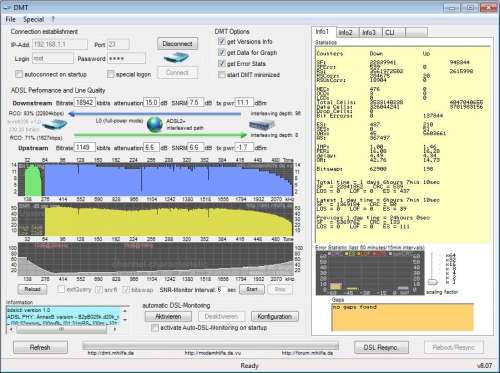
Task: Click the Upstream attenuation value field
Action: coord(152,147)
